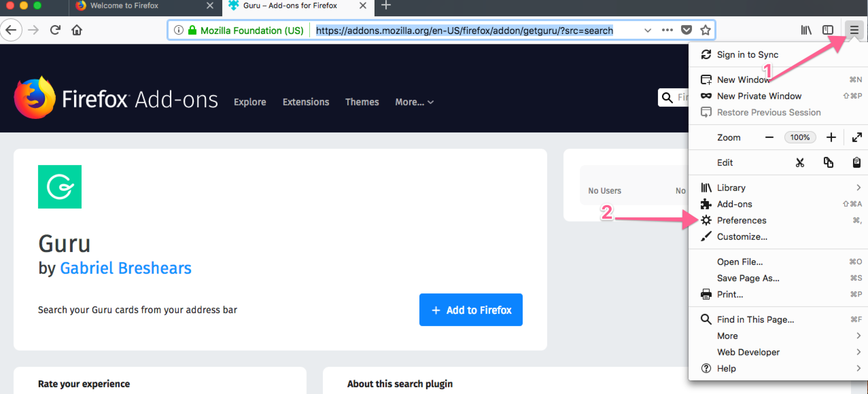The width and height of the screenshot is (868, 394).
Task: Click the No Users text in stats card
Action: point(605,191)
